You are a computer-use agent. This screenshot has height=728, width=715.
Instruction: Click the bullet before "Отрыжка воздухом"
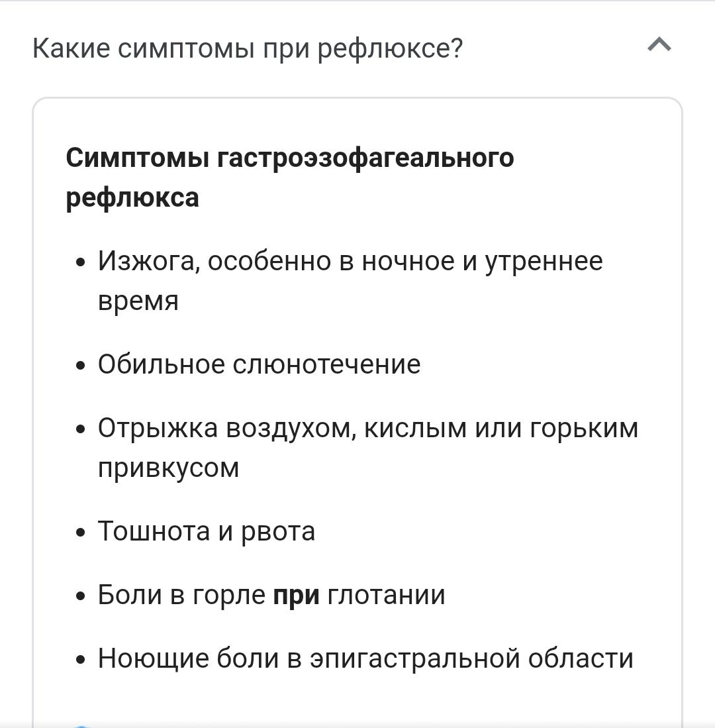(x=81, y=429)
